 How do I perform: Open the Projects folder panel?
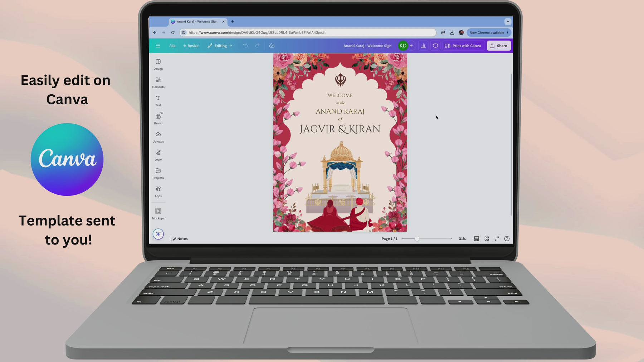(158, 174)
